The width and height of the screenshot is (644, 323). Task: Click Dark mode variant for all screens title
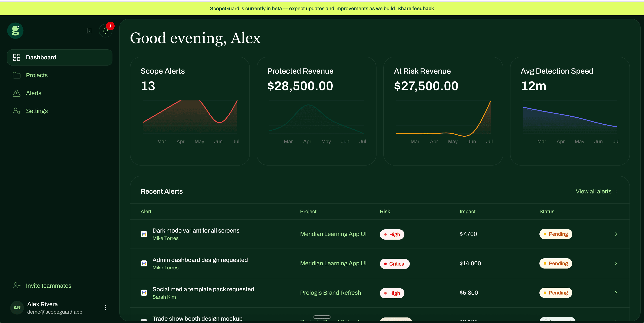click(196, 231)
